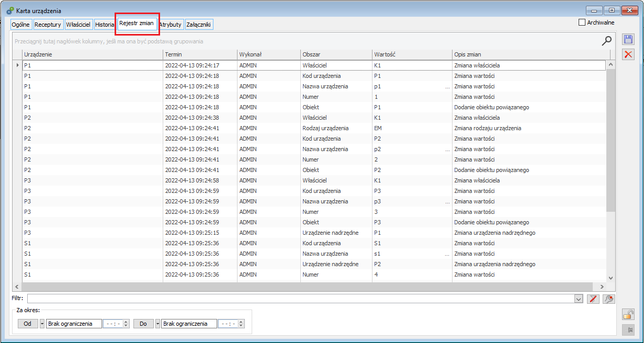Click the Od date button

28,324
